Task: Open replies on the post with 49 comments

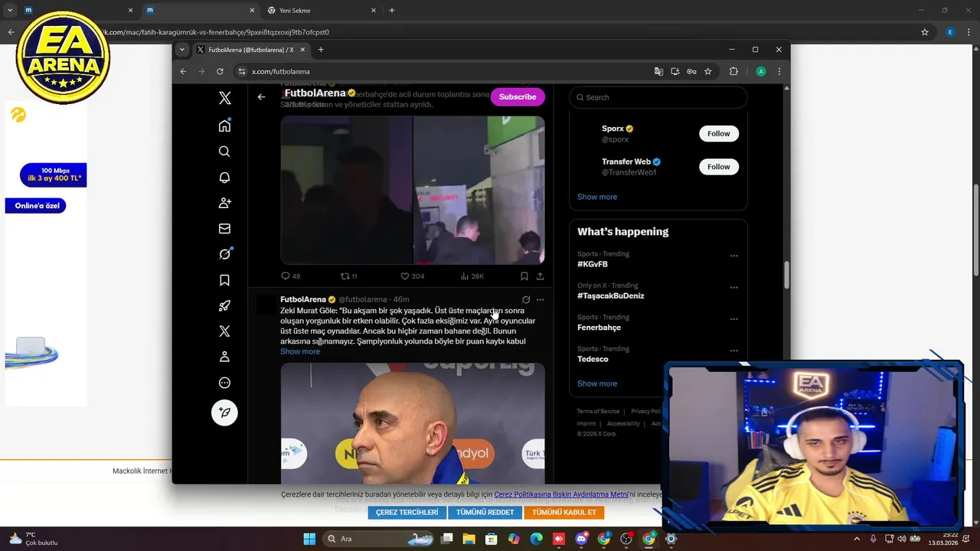Action: [290, 276]
